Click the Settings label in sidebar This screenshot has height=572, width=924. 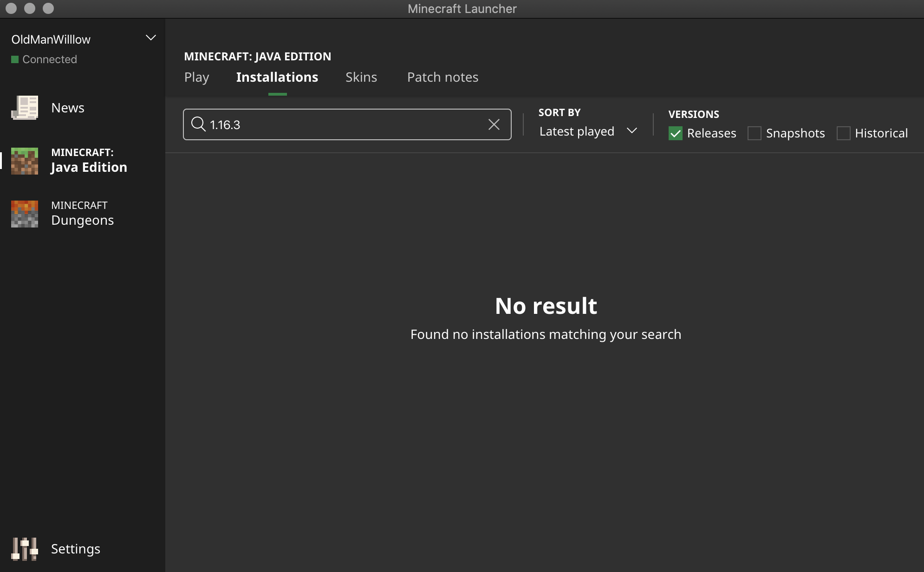[x=76, y=549]
